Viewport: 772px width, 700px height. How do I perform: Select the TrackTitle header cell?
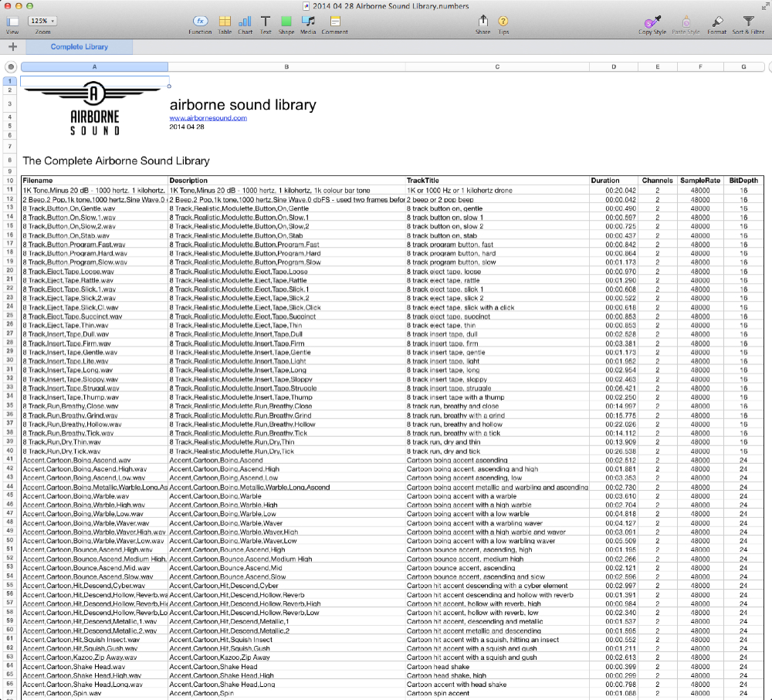[x=497, y=181]
